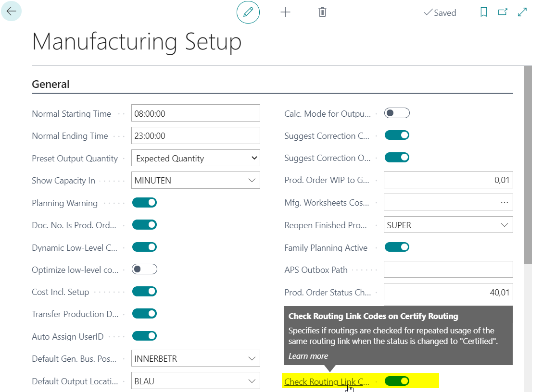This screenshot has height=392, width=543.
Task: Click the plus icon to create new
Action: pos(285,12)
